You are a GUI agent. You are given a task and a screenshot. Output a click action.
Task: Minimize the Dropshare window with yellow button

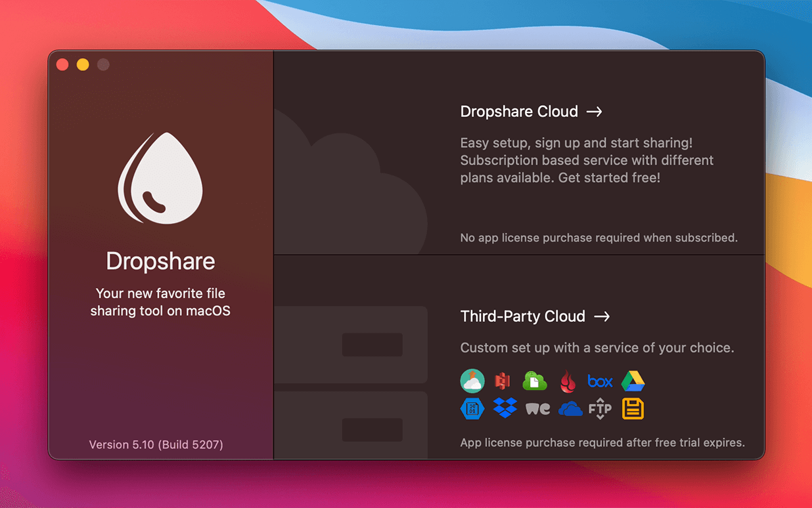coord(83,64)
